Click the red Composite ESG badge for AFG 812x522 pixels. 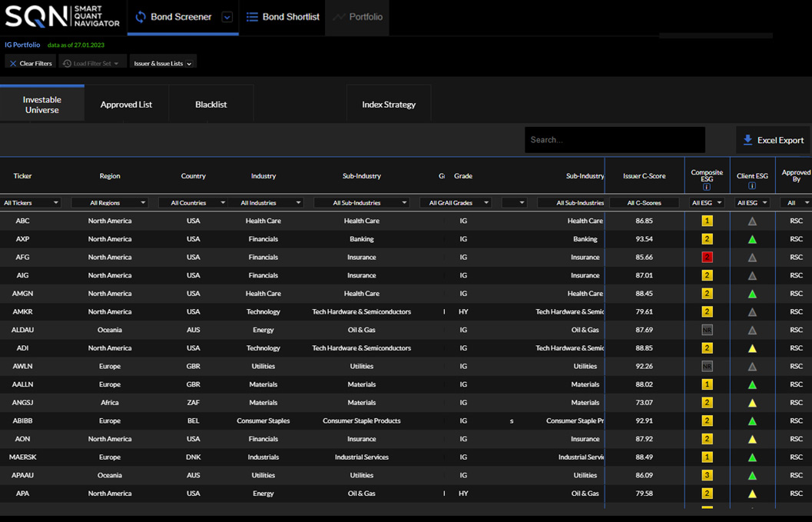tap(707, 258)
